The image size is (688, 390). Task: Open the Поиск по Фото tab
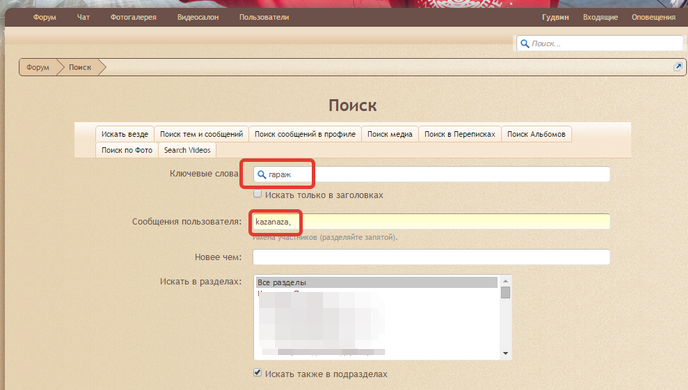point(127,150)
